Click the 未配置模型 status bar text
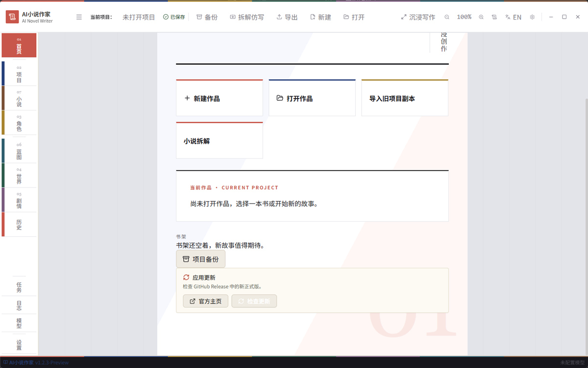588x368 pixels. [x=572, y=363]
